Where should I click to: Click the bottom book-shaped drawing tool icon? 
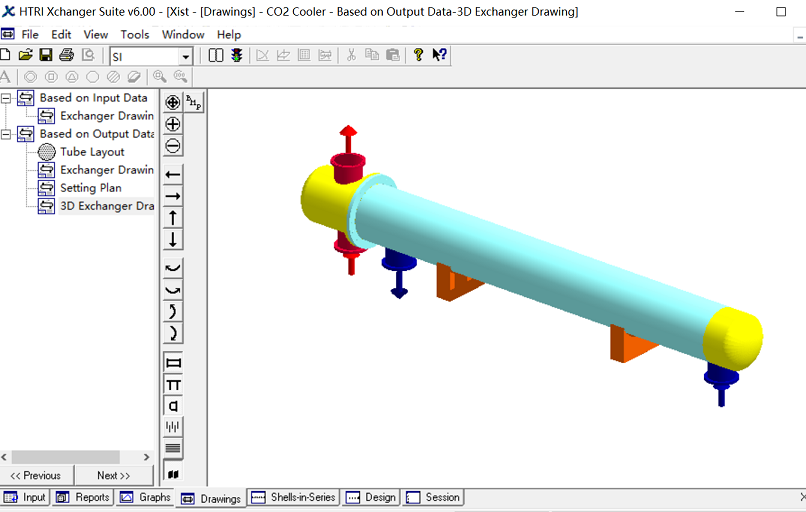(173, 473)
